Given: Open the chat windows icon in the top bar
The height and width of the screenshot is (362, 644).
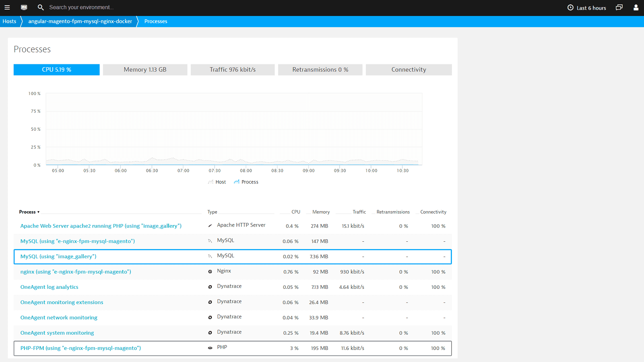Looking at the screenshot, I should coord(619,7).
